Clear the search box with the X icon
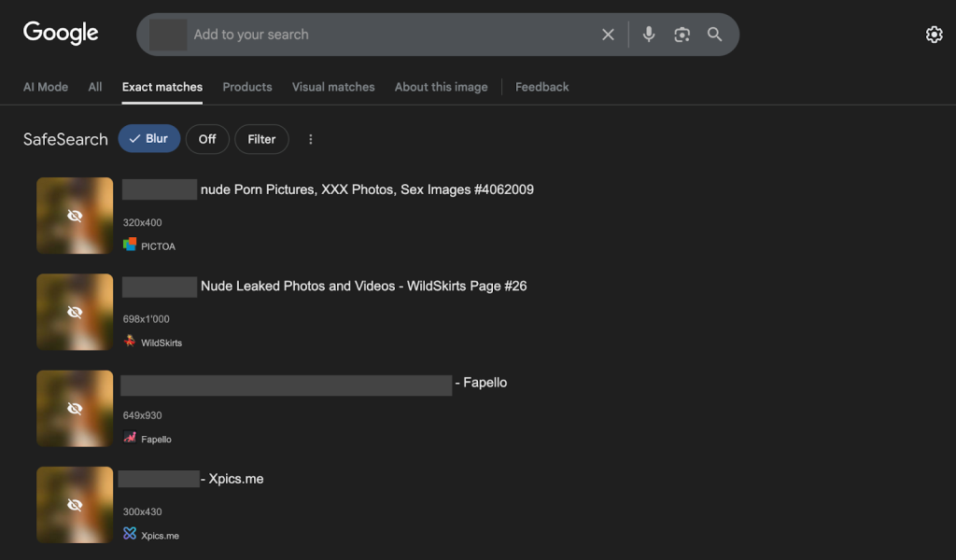The width and height of the screenshot is (956, 560). click(x=608, y=35)
